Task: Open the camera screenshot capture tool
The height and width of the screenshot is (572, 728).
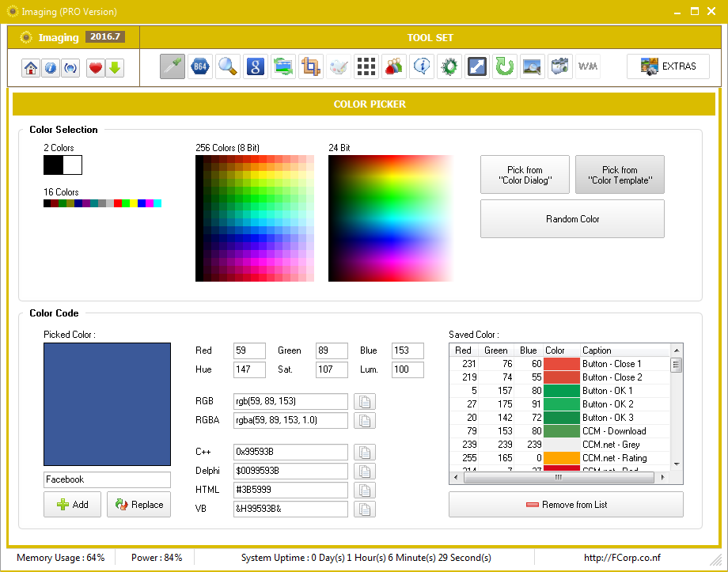Action: click(560, 66)
